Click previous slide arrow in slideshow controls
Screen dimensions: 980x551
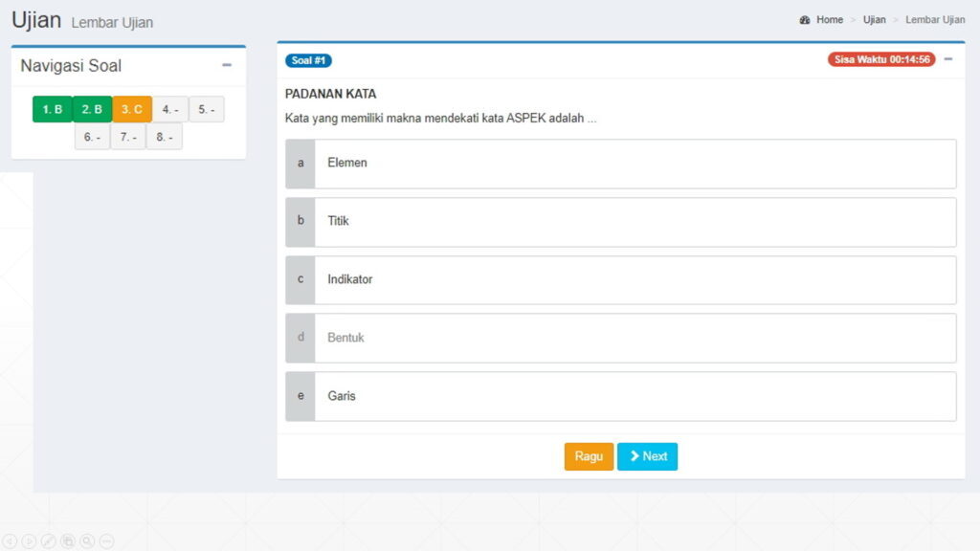pos(10,541)
